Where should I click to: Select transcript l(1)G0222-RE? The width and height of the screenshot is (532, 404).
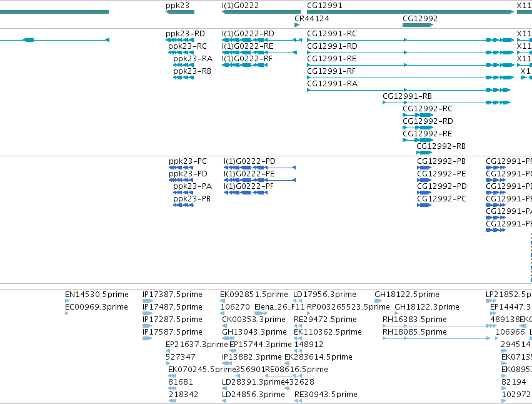[259, 53]
